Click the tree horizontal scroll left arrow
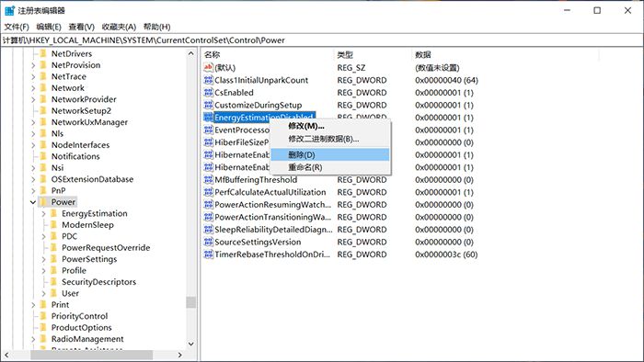Viewport: 644px width, 362px height. (x=6, y=355)
